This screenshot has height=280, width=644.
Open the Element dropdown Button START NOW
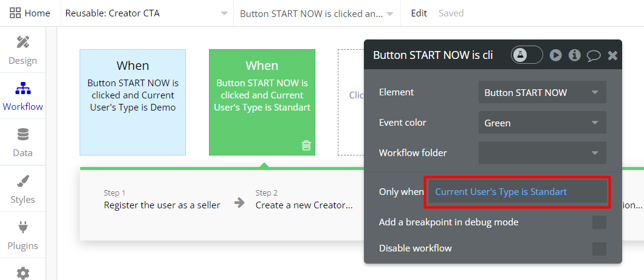542,92
